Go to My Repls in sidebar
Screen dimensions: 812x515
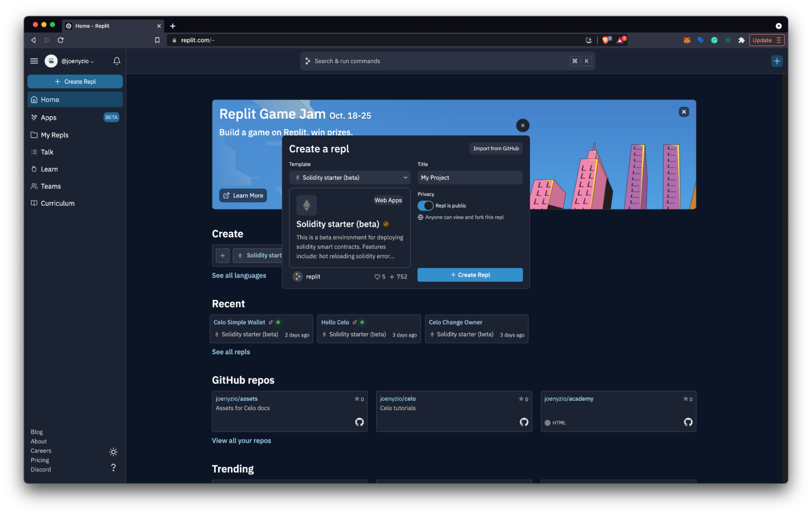[54, 135]
